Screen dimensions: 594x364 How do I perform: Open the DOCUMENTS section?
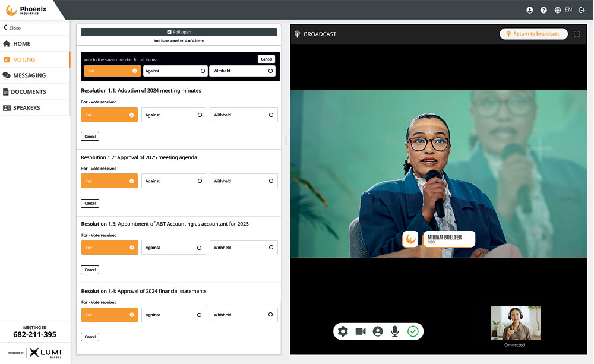coord(30,91)
